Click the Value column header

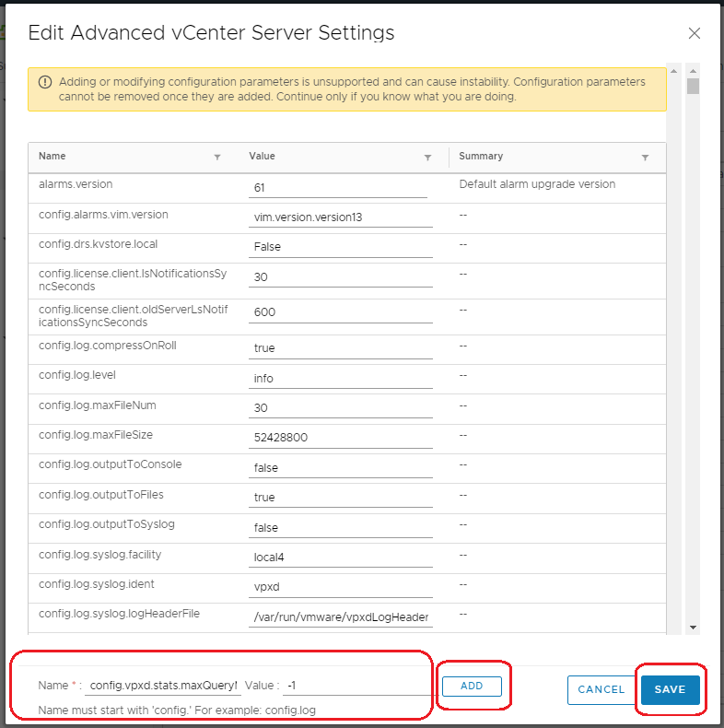(262, 156)
